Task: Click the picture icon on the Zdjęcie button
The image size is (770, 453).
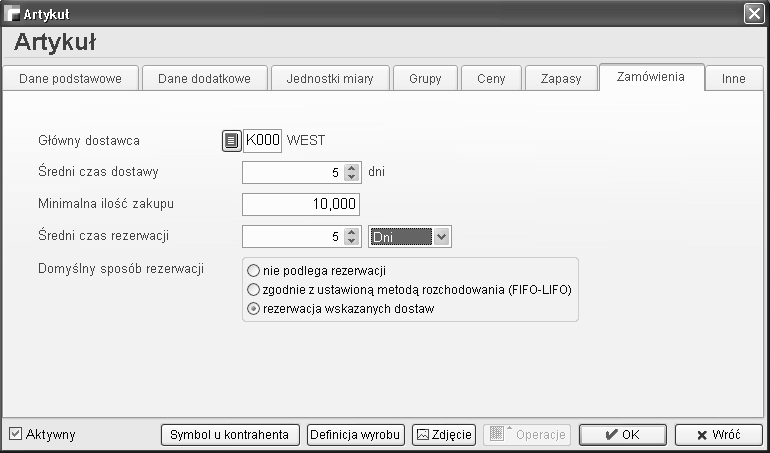Action: 422,435
